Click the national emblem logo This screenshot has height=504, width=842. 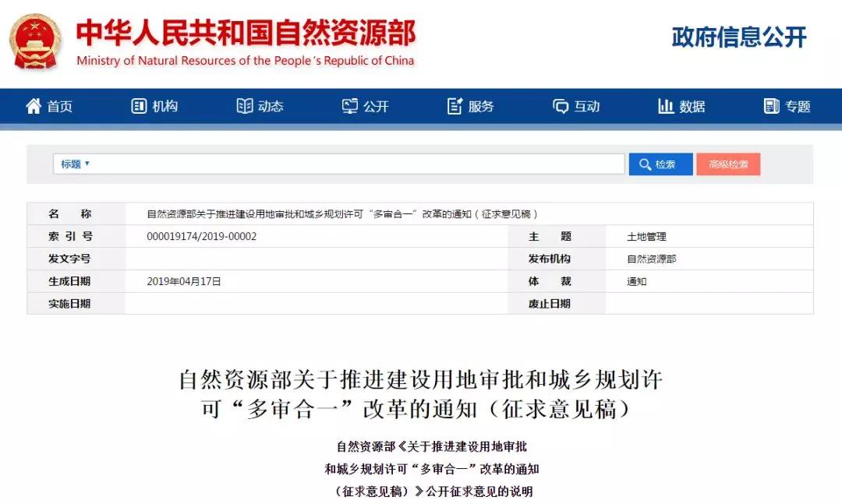click(x=34, y=43)
